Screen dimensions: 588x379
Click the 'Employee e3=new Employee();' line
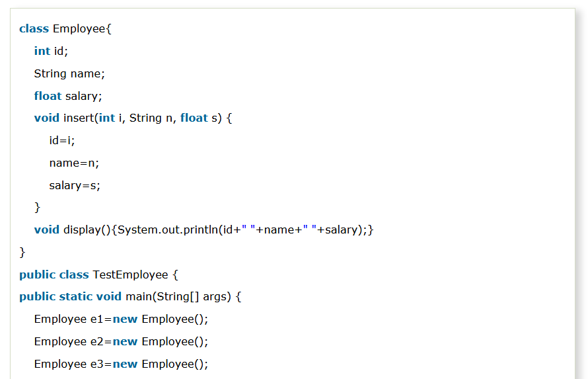click(x=121, y=364)
